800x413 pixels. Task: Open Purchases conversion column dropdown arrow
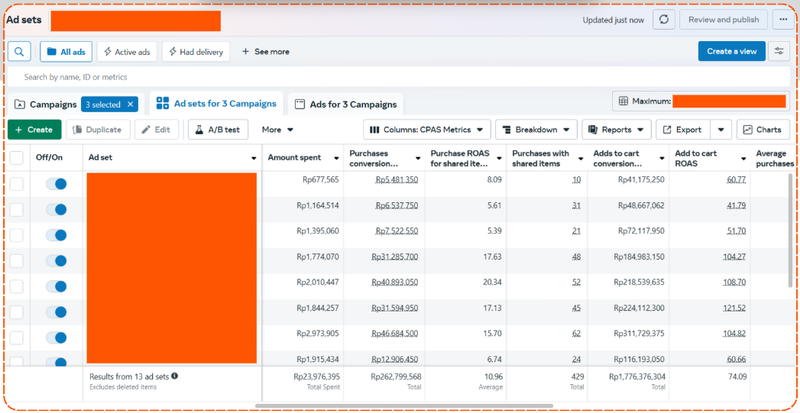tap(418, 158)
